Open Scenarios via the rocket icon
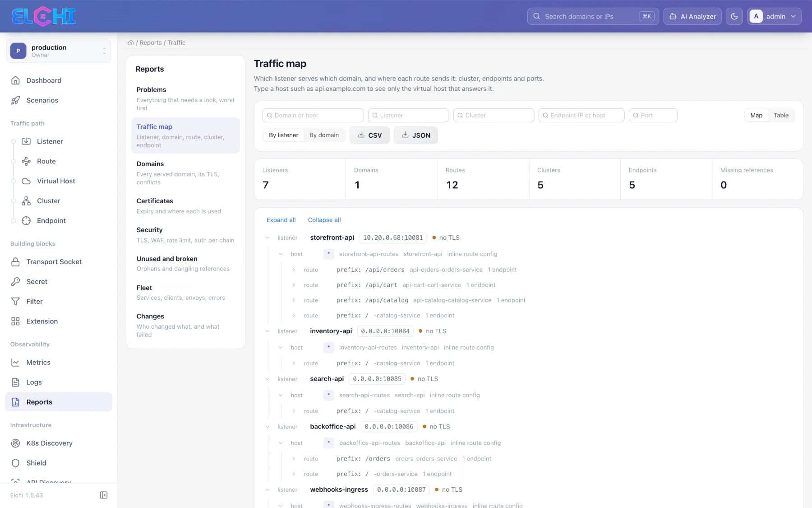Viewport: 812px width, 508px height. coord(15,100)
